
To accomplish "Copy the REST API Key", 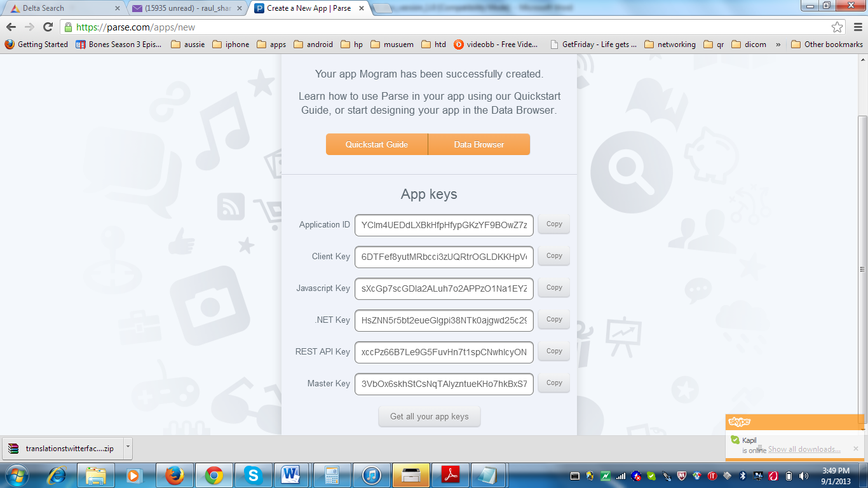I will coord(554,351).
